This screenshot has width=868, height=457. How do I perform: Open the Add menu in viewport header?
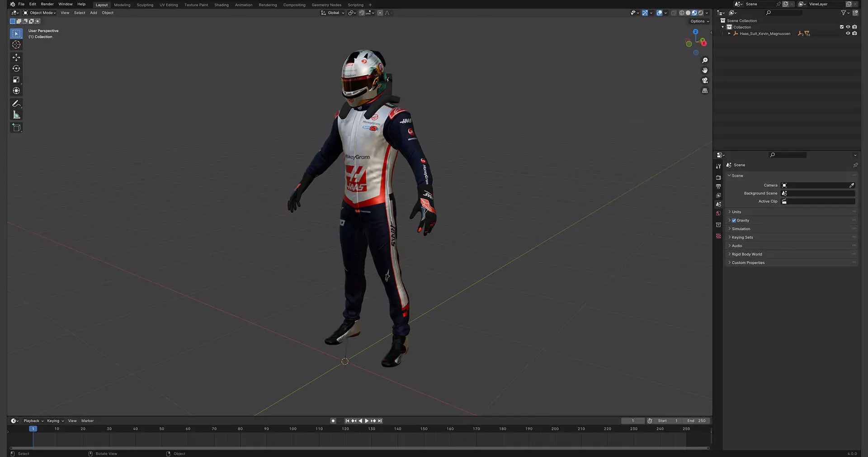94,13
